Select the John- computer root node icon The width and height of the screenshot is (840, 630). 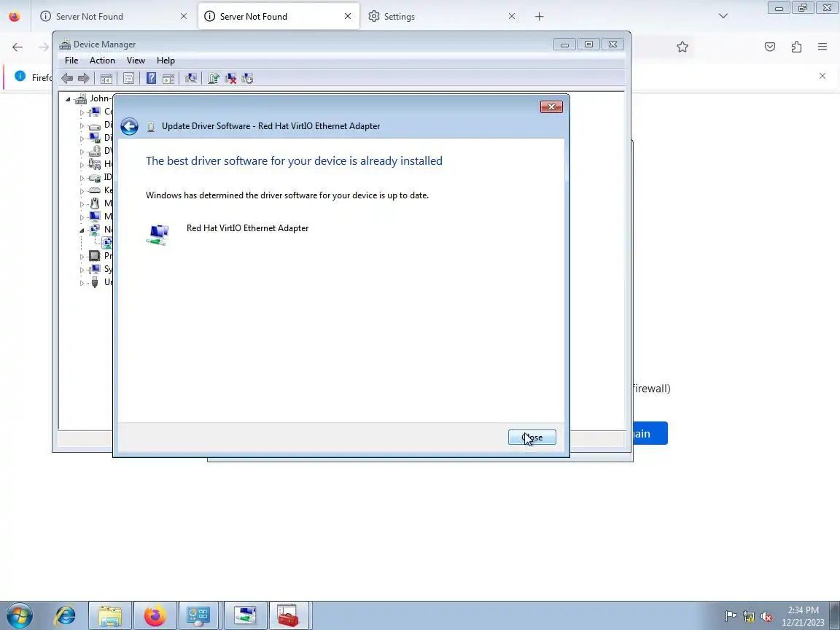click(x=81, y=98)
